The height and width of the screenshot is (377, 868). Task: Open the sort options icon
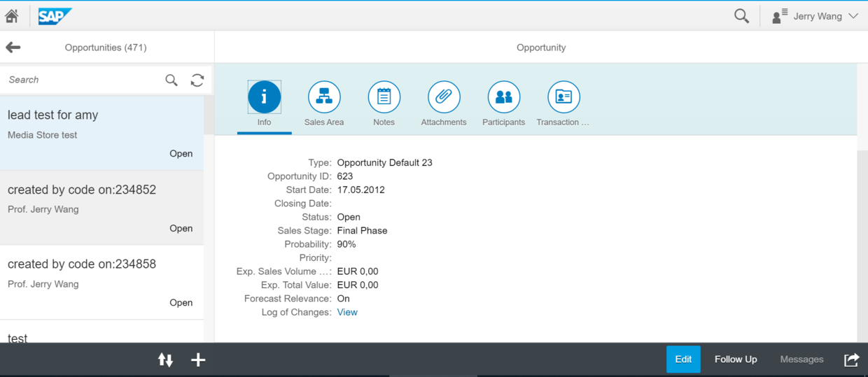click(x=165, y=360)
